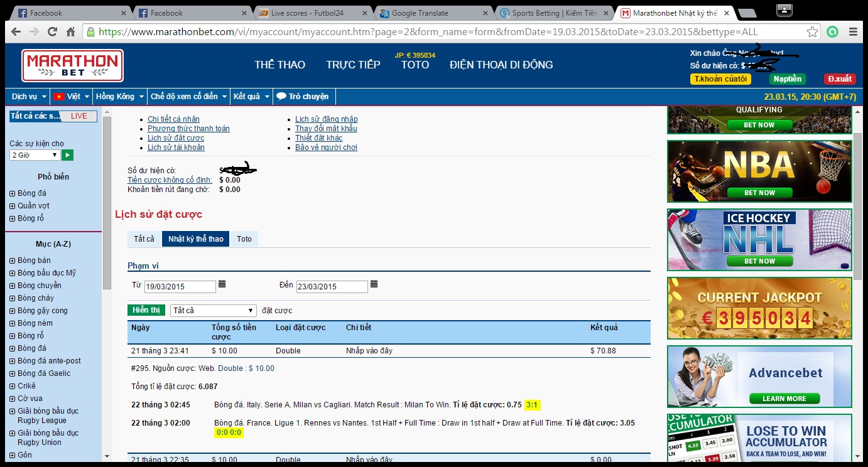The height and width of the screenshot is (467, 868).
Task: Open the Hồng Kông odds format dropdown
Action: click(x=120, y=97)
